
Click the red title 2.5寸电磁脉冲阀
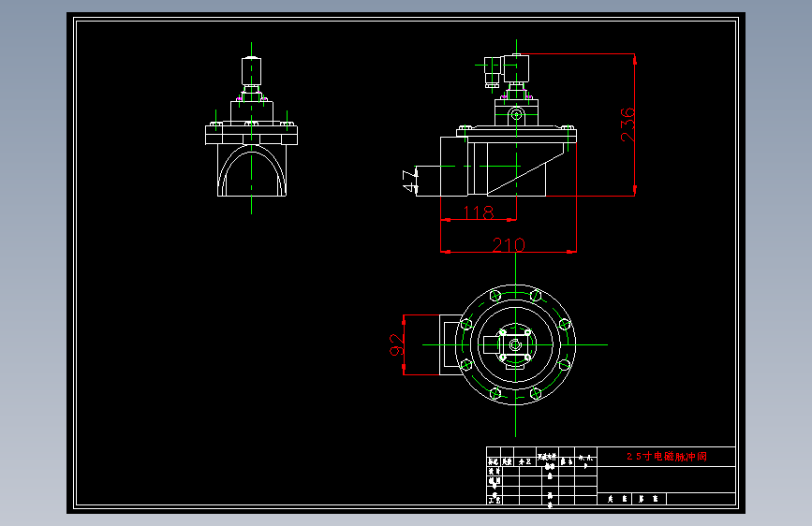point(667,456)
